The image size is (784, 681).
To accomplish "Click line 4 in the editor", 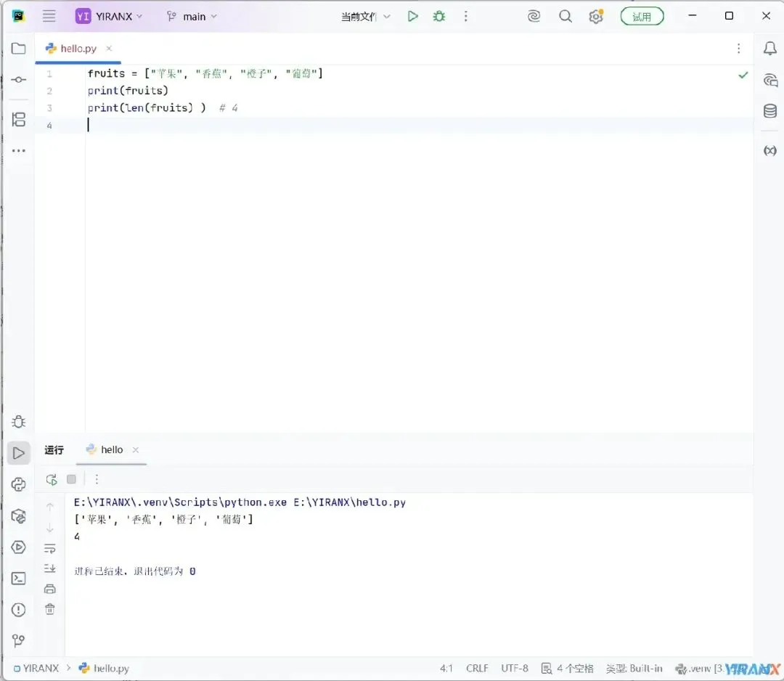I will [x=419, y=125].
